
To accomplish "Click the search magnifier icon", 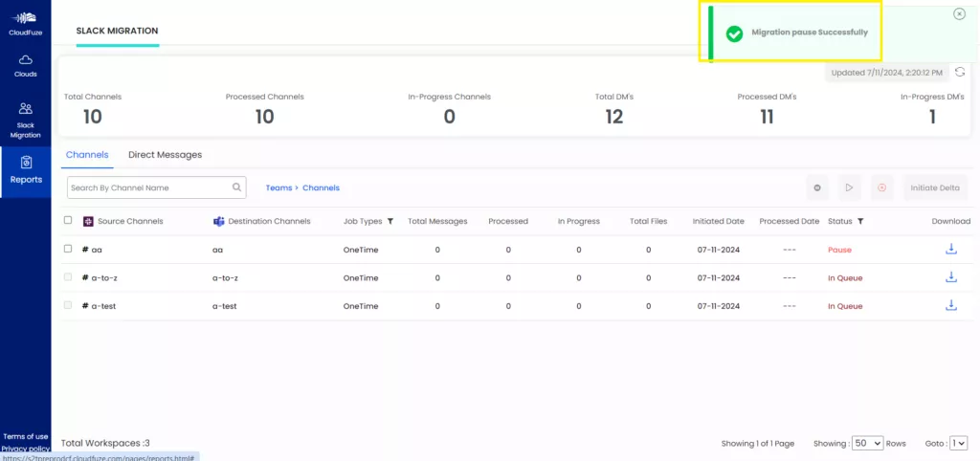I will [x=237, y=187].
